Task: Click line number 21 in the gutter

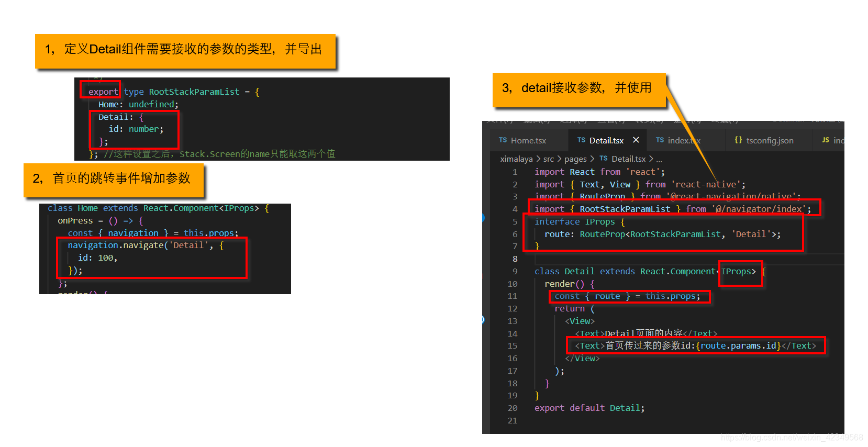Action: point(512,420)
